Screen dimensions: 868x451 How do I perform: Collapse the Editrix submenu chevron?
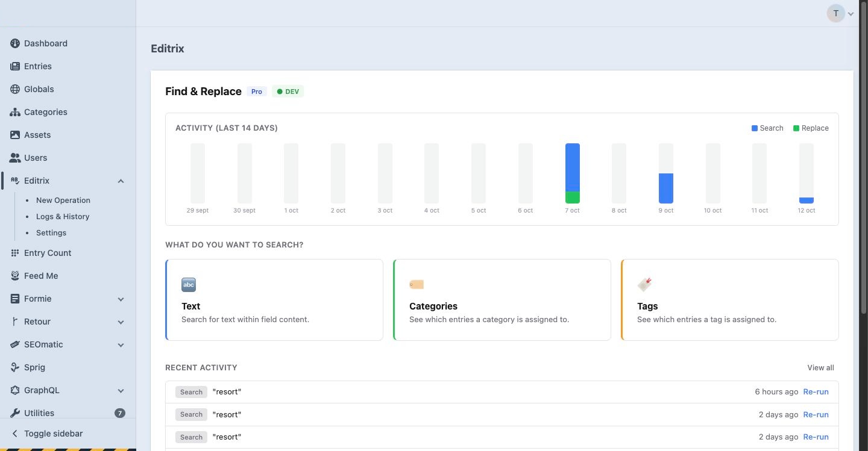[x=121, y=181]
